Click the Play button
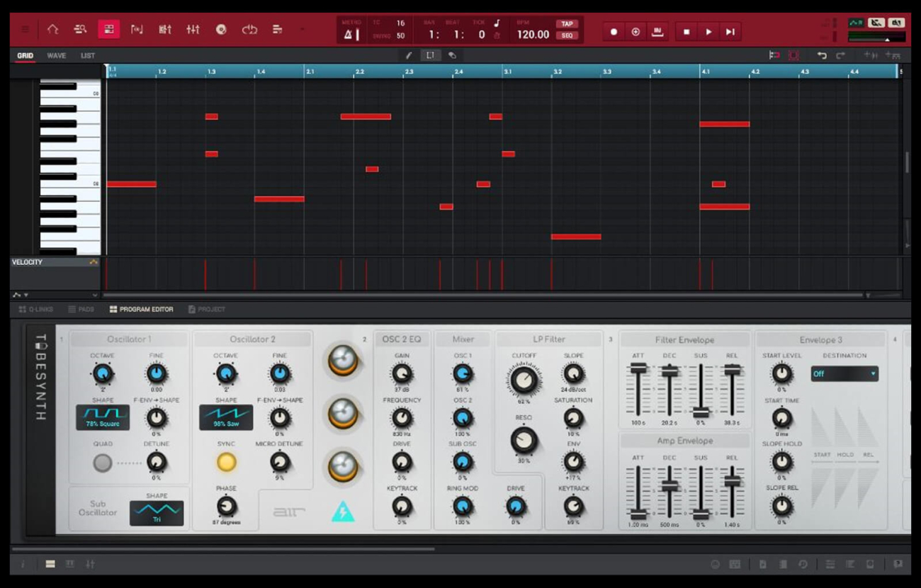Viewport: 921px width, 588px height. point(708,32)
